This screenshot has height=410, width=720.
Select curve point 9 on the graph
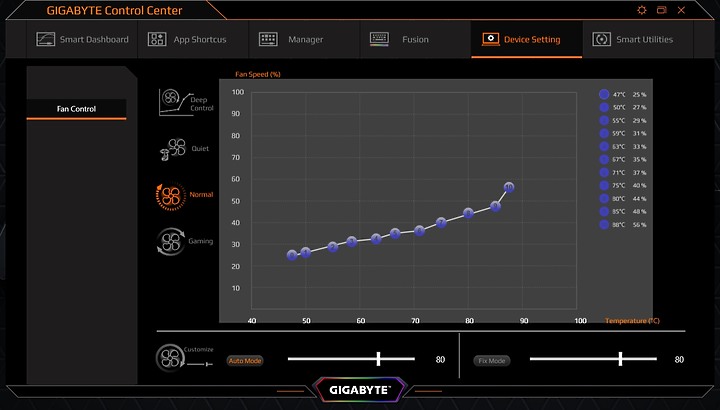click(495, 206)
